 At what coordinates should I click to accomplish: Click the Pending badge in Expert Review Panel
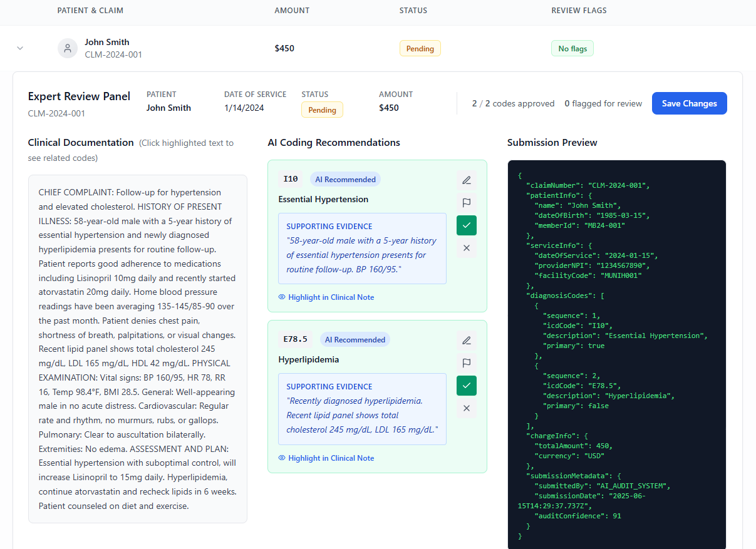pyautogui.click(x=322, y=110)
